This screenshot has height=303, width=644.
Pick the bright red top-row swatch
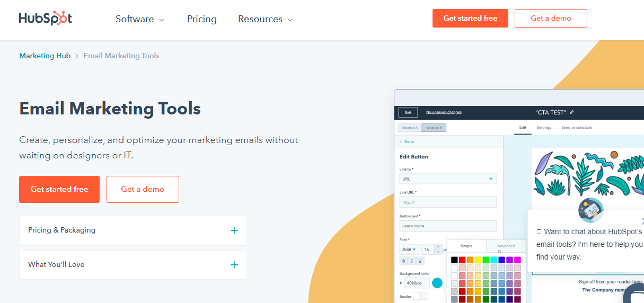click(x=462, y=260)
